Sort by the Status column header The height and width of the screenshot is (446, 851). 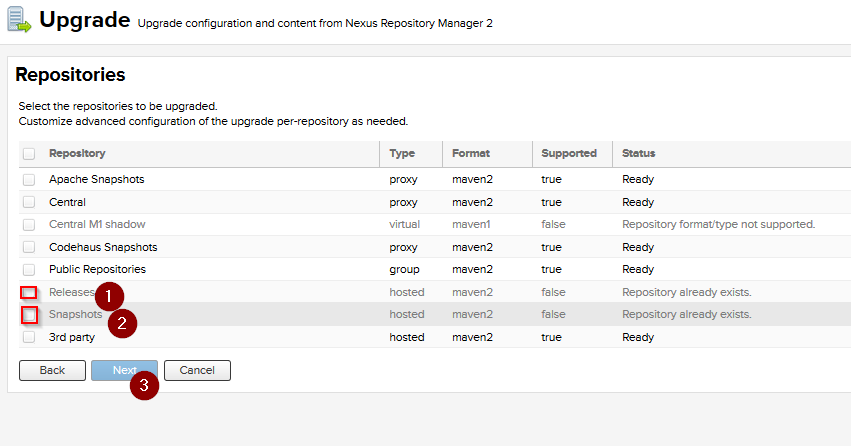638,153
